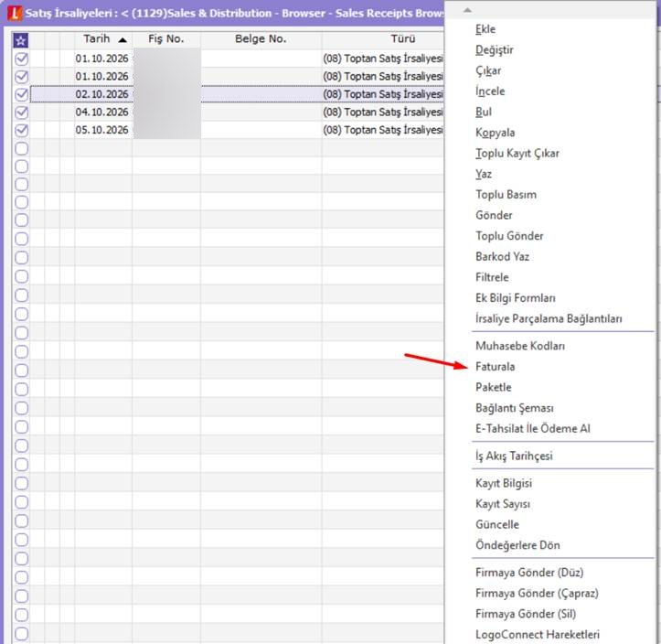Click the Türü column header
Screen dimensions: 661x644
[x=402, y=39]
